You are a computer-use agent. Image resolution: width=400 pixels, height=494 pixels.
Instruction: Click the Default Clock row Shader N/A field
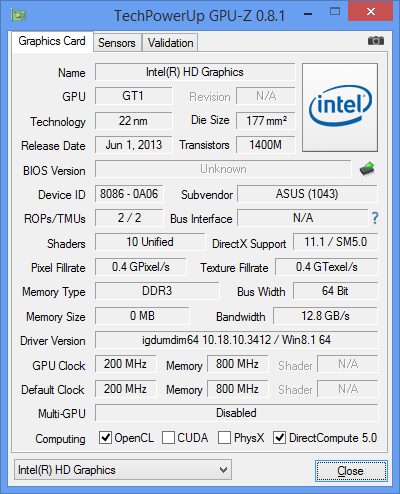tap(348, 389)
